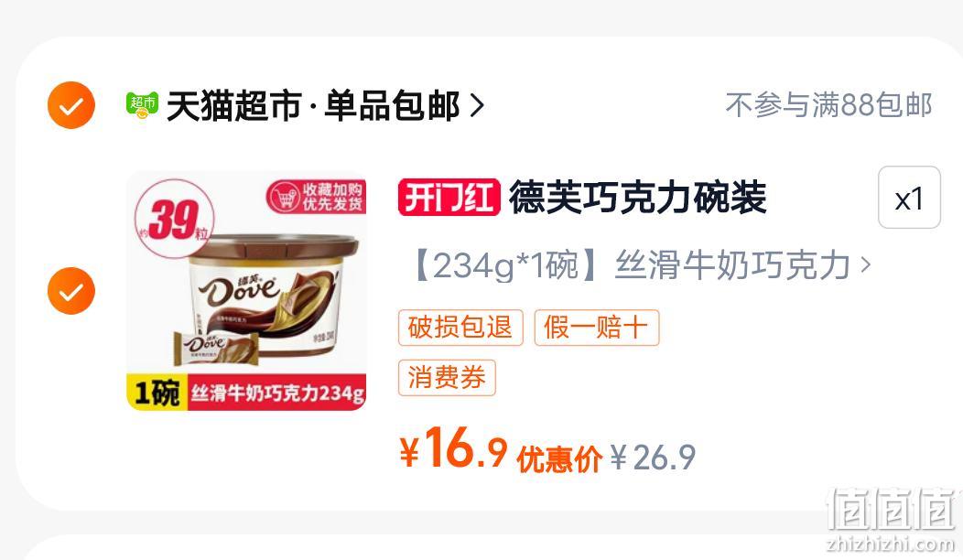Click the red 开门红 promotion badge

pyautogui.click(x=449, y=198)
